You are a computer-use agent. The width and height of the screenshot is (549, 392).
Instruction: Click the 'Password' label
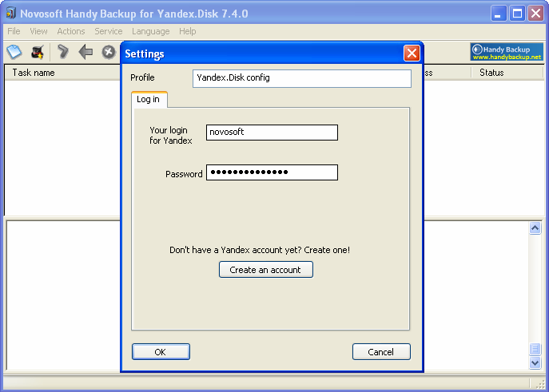[184, 174]
